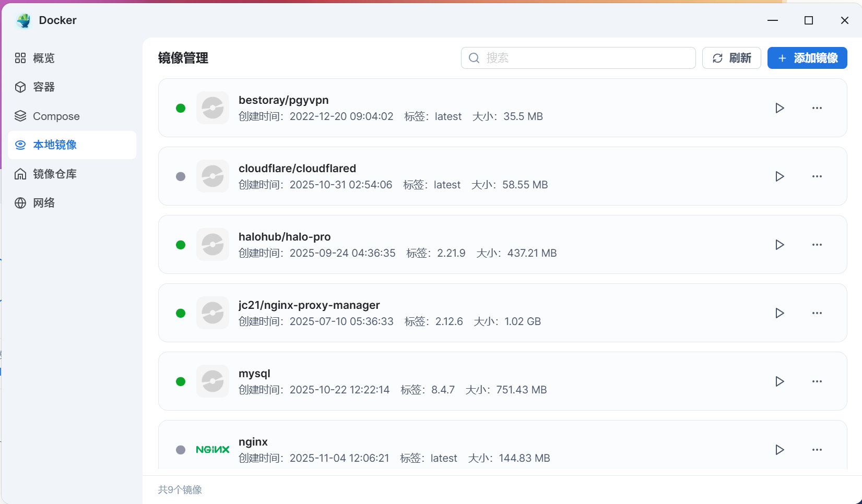
Task: Open the three-dot menu for cloudflare/cloudflared
Action: pos(817,176)
